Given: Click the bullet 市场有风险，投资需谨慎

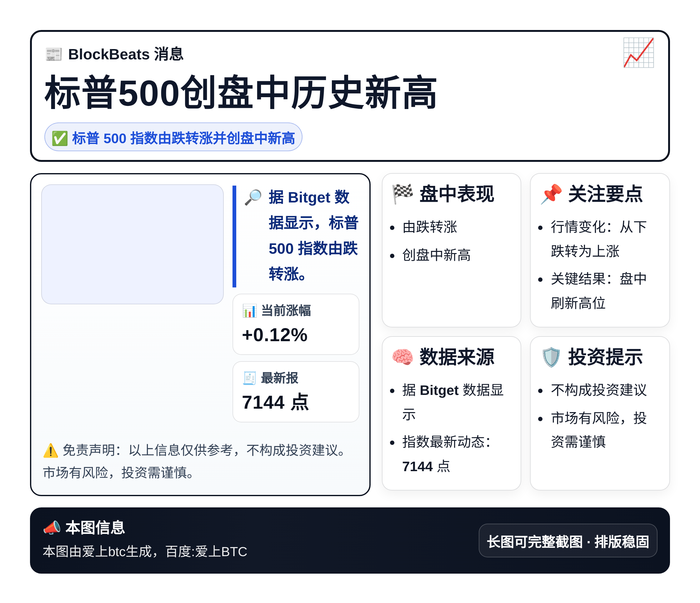Looking at the screenshot, I should point(598,430).
